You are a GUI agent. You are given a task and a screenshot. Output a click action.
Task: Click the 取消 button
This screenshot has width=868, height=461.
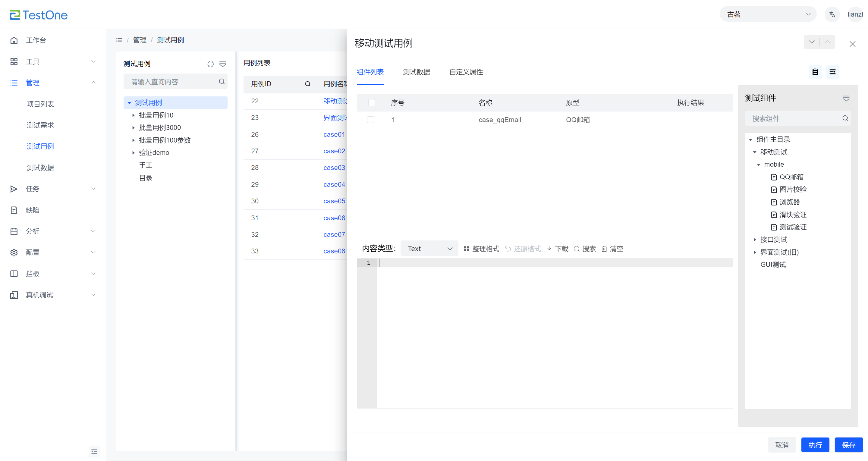782,445
